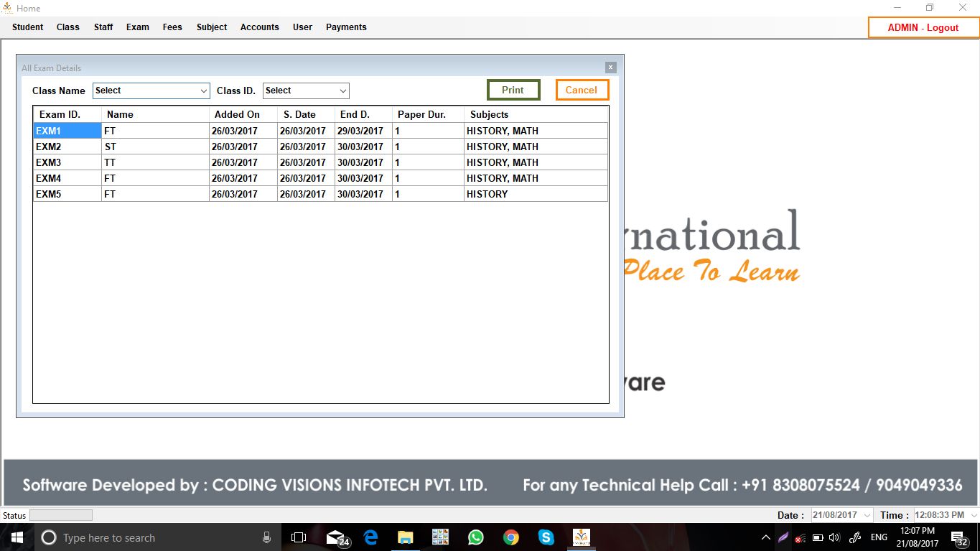Open WhatsApp from the taskbar
Viewport: 980px width, 551px height.
coord(475,537)
